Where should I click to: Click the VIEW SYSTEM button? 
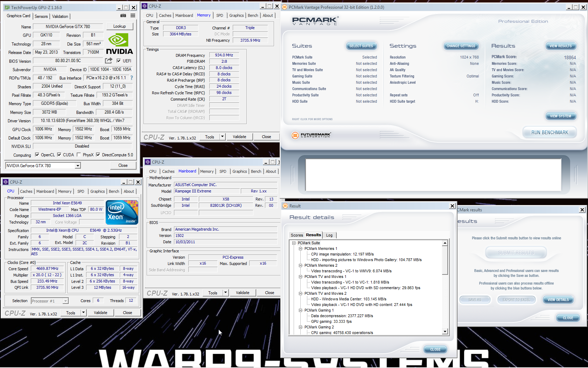click(560, 116)
